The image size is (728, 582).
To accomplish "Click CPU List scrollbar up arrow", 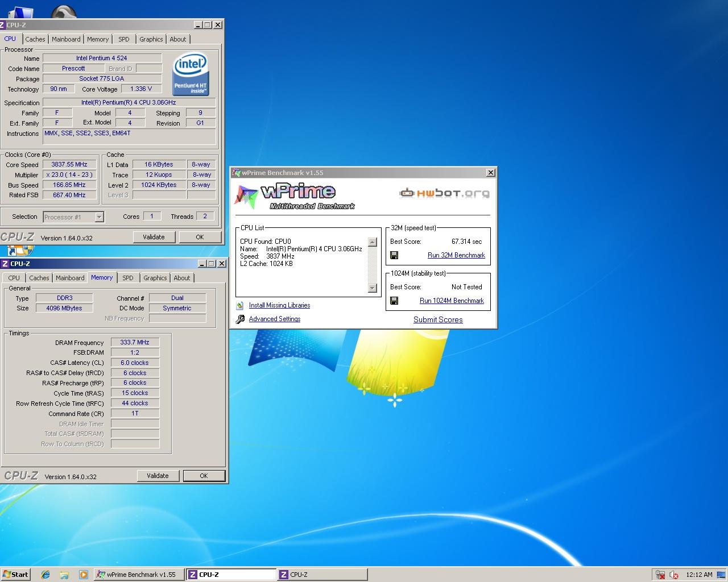I will coord(373,242).
